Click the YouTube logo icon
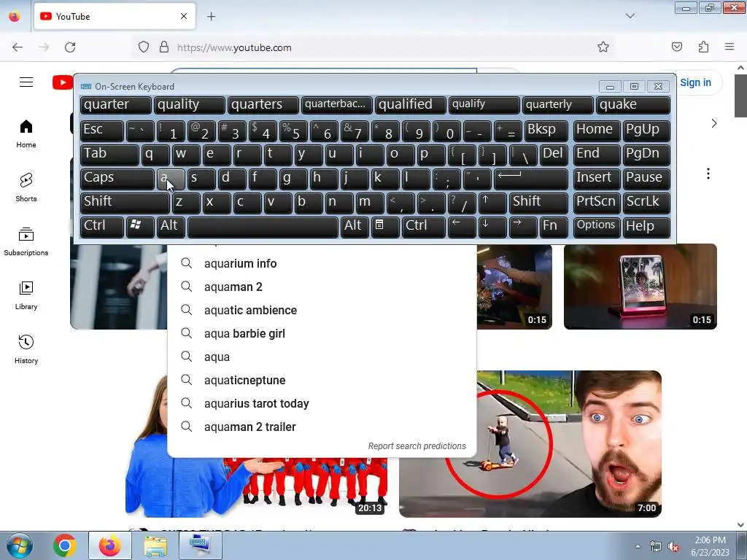747x560 pixels. point(63,82)
